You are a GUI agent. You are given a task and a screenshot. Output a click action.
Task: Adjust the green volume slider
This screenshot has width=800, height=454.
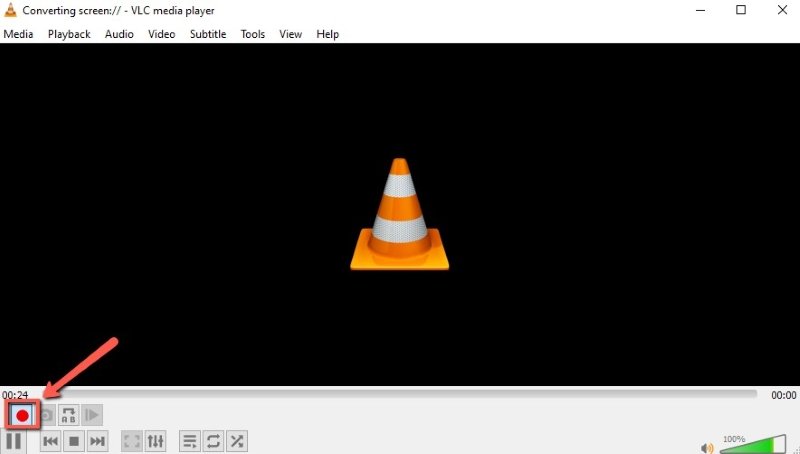pos(750,446)
